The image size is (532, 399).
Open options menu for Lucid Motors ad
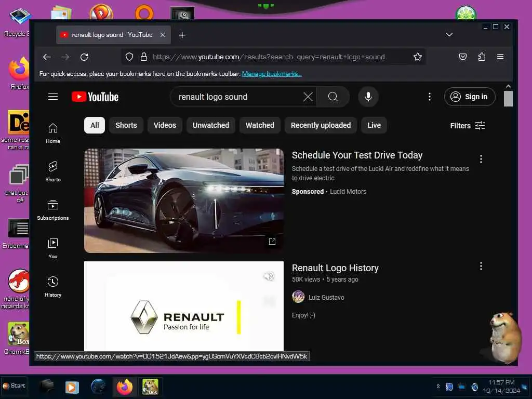[x=481, y=159]
